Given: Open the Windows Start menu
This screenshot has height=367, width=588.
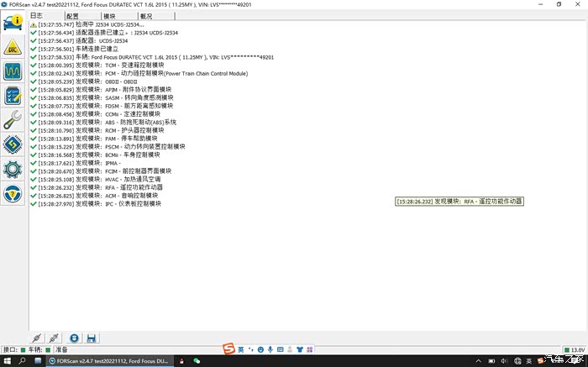Looking at the screenshot, I should [x=7, y=361].
